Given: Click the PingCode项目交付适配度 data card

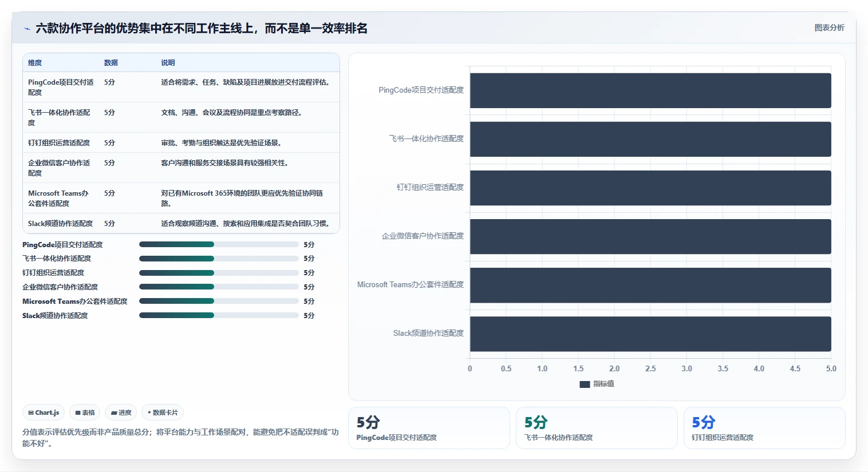Looking at the screenshot, I should click(429, 428).
